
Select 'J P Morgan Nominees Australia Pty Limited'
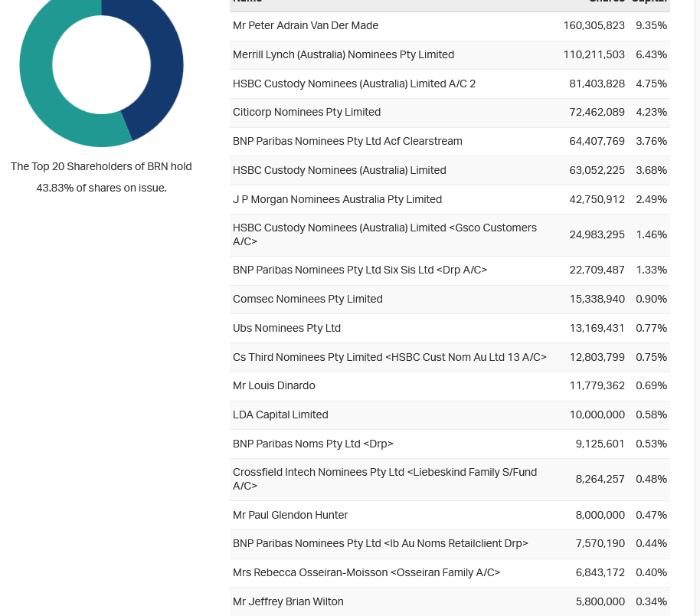pos(337,199)
